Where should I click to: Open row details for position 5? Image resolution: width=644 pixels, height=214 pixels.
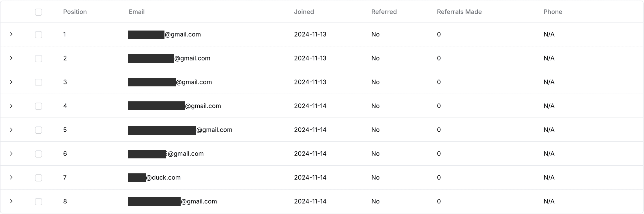pyautogui.click(x=11, y=130)
